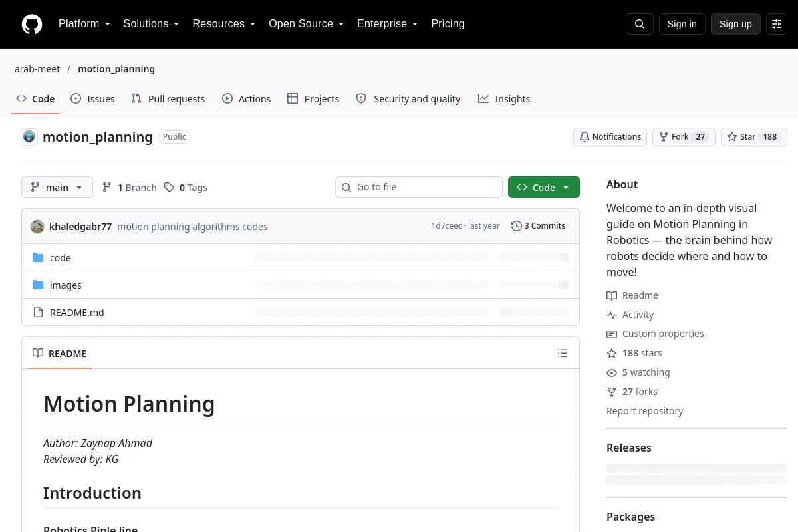Open the main branch selector dropdown

pyautogui.click(x=57, y=188)
